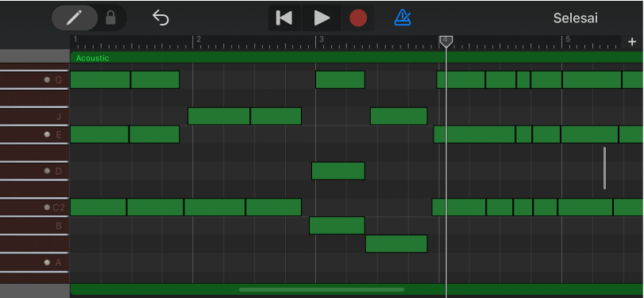
Task: Jump to beginning with rewind button
Action: tap(284, 17)
